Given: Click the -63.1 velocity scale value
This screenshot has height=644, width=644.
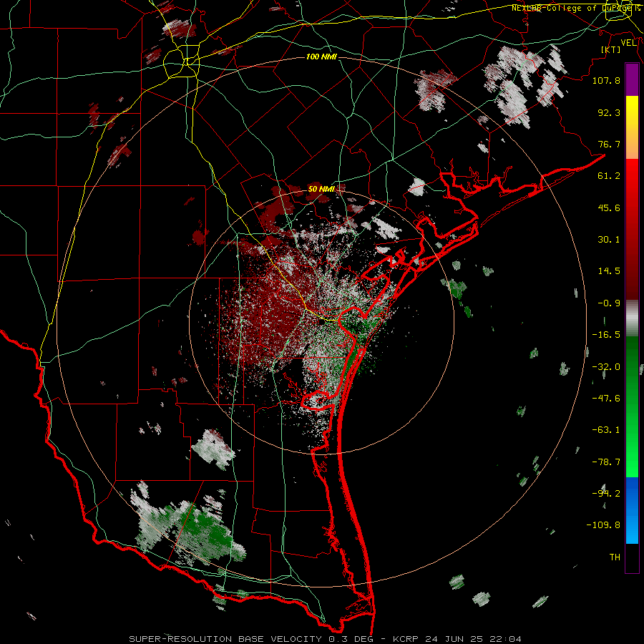Looking at the screenshot, I should [x=606, y=430].
